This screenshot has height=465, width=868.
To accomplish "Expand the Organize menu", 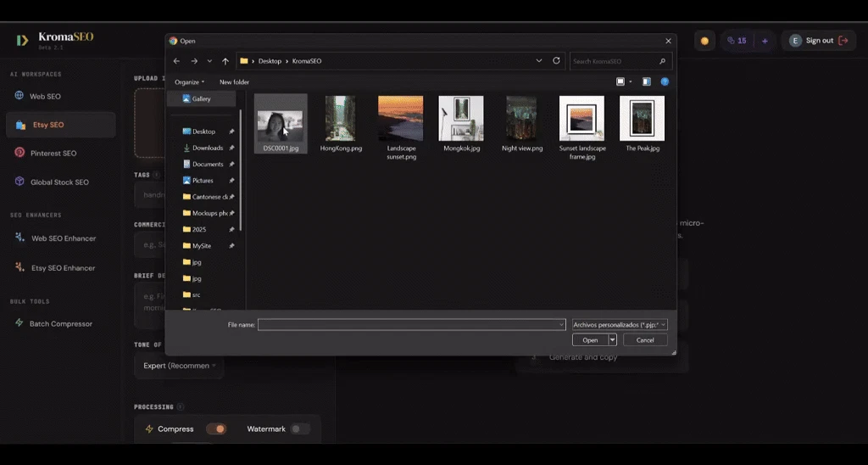I will coord(189,82).
